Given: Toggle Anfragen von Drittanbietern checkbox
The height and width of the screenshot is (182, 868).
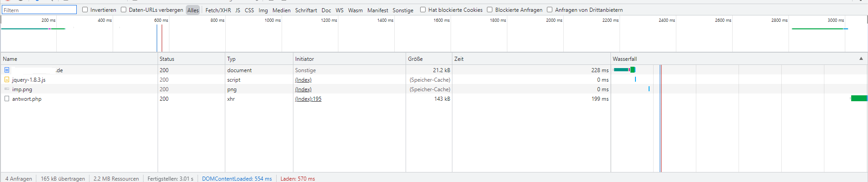Looking at the screenshot, I should pyautogui.click(x=550, y=10).
